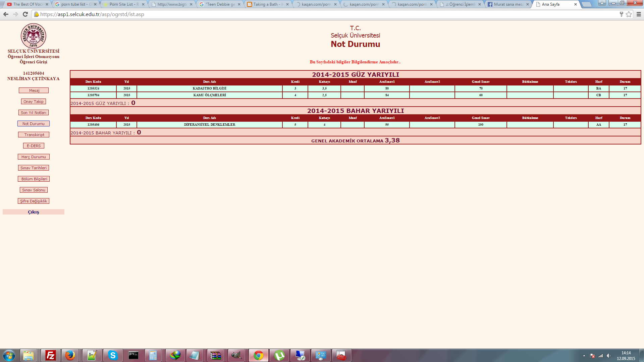Click the GENEL AKADEMİK ORTALAMA 3,38 text
Viewport: 644px width, 362px height.
(356, 140)
